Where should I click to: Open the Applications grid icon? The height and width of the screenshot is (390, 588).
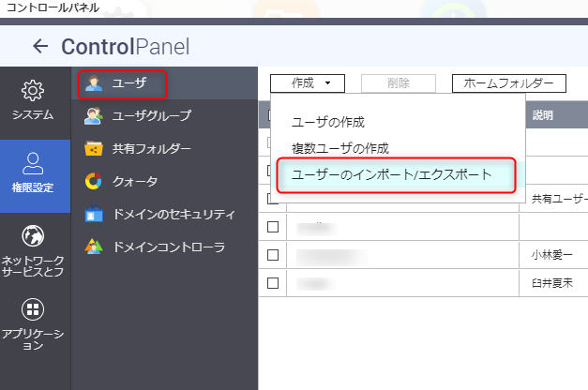[34, 309]
